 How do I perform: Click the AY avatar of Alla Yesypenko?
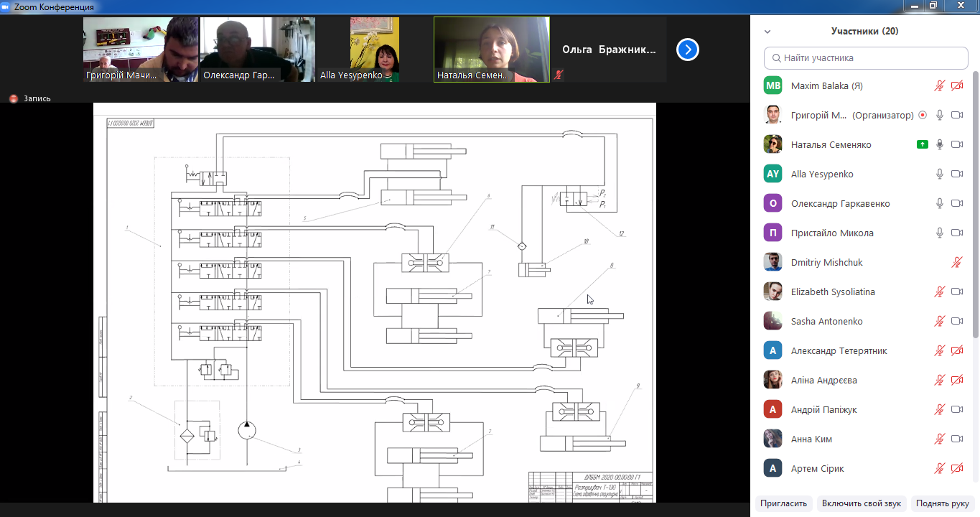click(773, 174)
